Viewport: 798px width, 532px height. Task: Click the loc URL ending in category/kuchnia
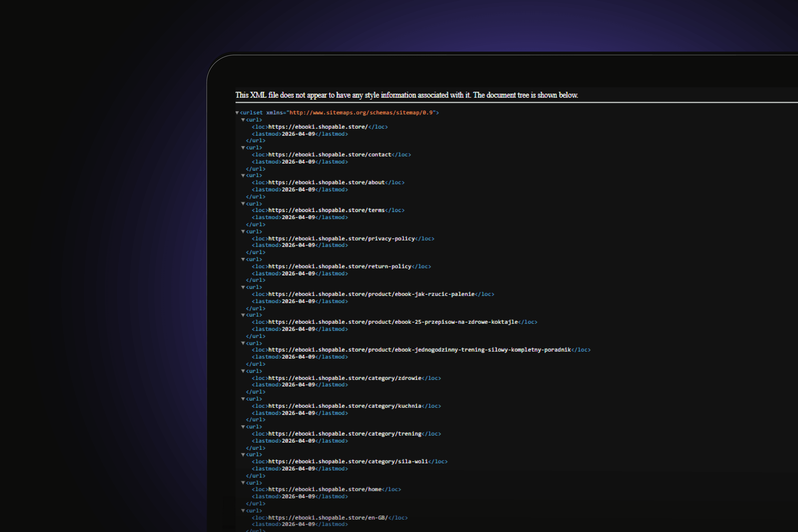tap(345, 406)
